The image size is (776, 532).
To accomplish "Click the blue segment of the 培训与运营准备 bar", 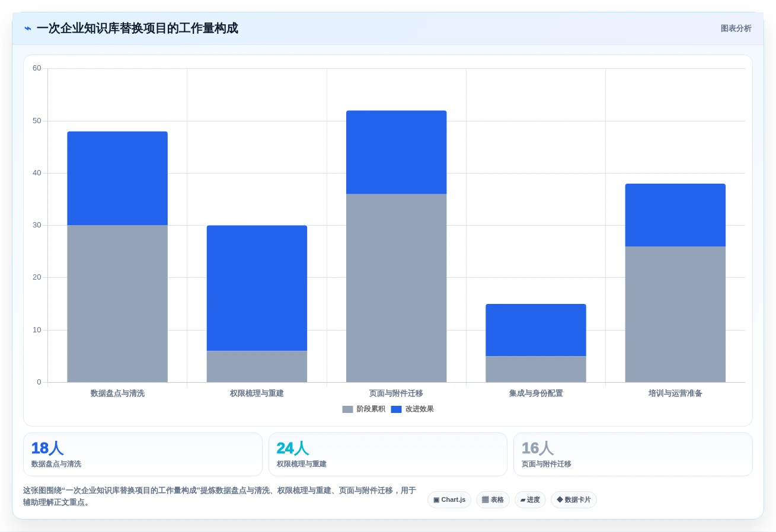I will [x=675, y=215].
